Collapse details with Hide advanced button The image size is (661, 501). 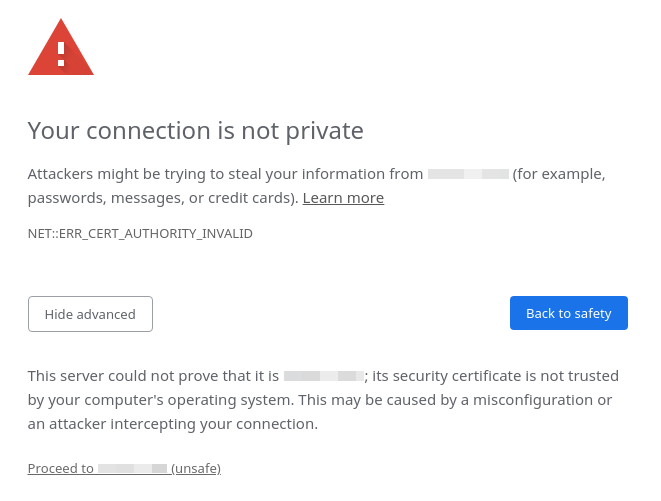[90, 314]
